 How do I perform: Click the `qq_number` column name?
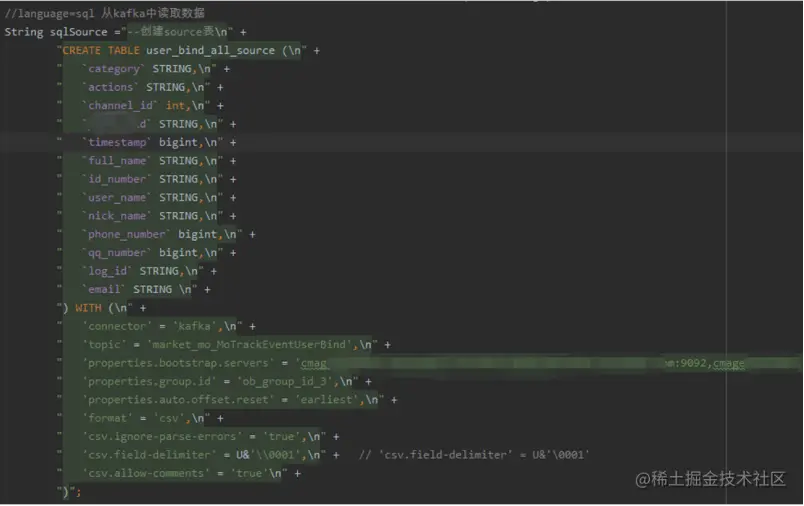(x=117, y=253)
